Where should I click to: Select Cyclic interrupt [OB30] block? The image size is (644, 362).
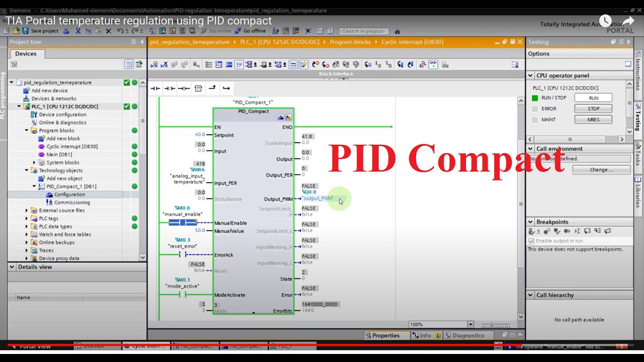[72, 146]
